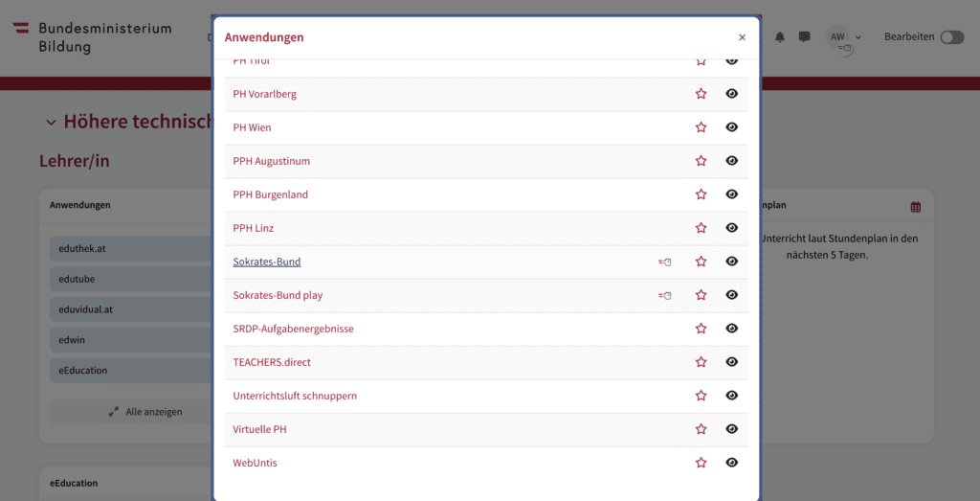Click the Bundesministerium Bildung logo
This screenshot has width=980, height=501.
pyautogui.click(x=92, y=37)
